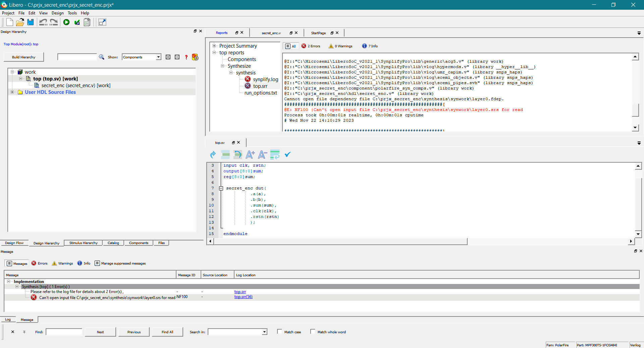Click the Build Hierarchy button
This screenshot has width=644, height=348.
(x=23, y=57)
